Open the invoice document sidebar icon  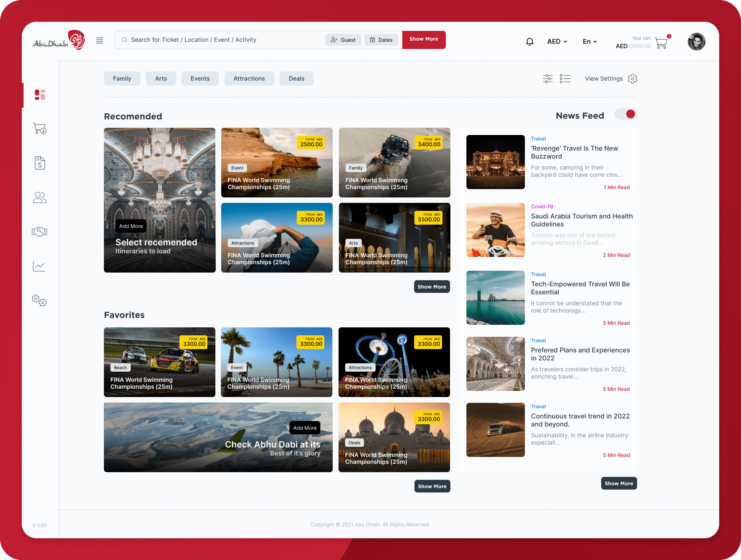40,163
